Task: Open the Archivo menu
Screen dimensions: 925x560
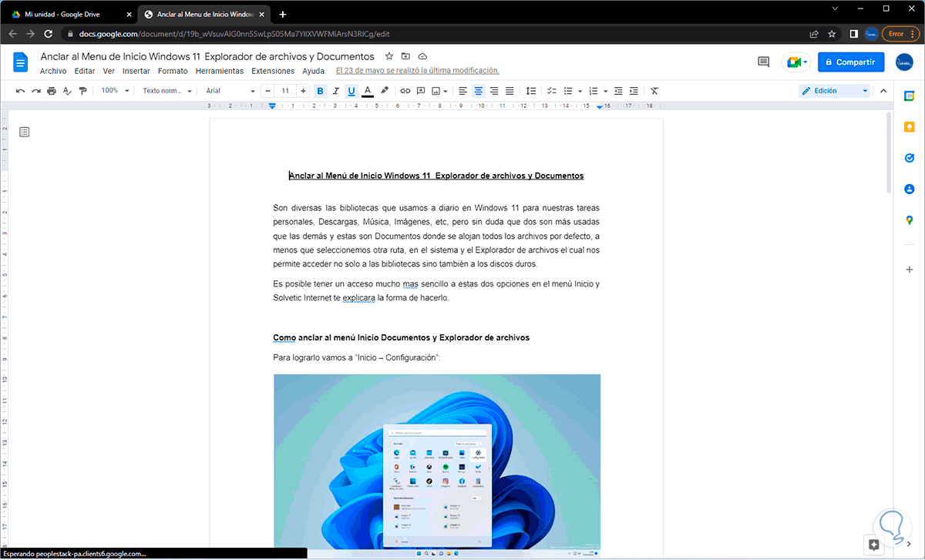Action: 53,71
